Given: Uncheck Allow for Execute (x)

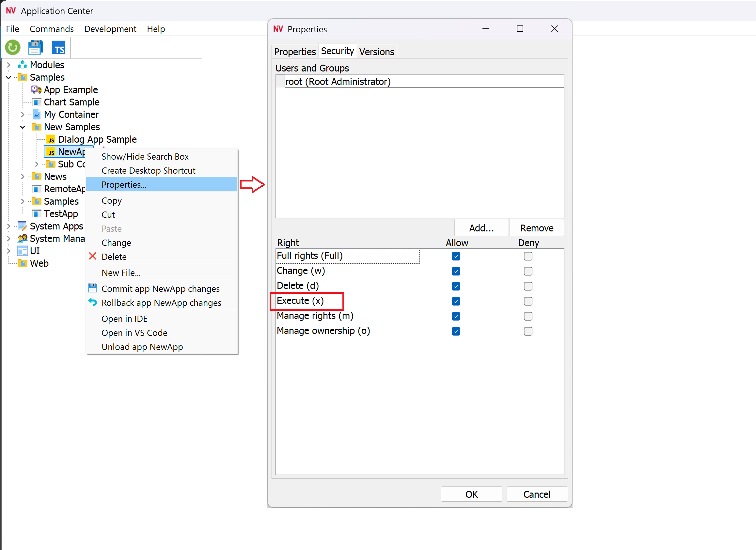Looking at the screenshot, I should [456, 301].
